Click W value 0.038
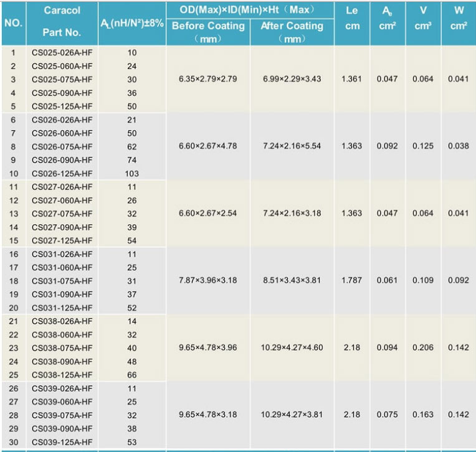This screenshot has height=452, width=476. click(x=459, y=146)
